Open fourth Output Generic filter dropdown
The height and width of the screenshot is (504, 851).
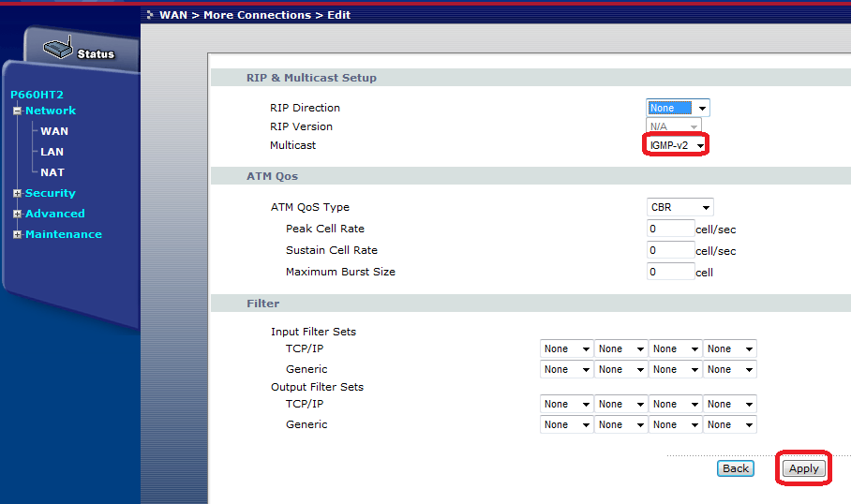[x=729, y=424]
